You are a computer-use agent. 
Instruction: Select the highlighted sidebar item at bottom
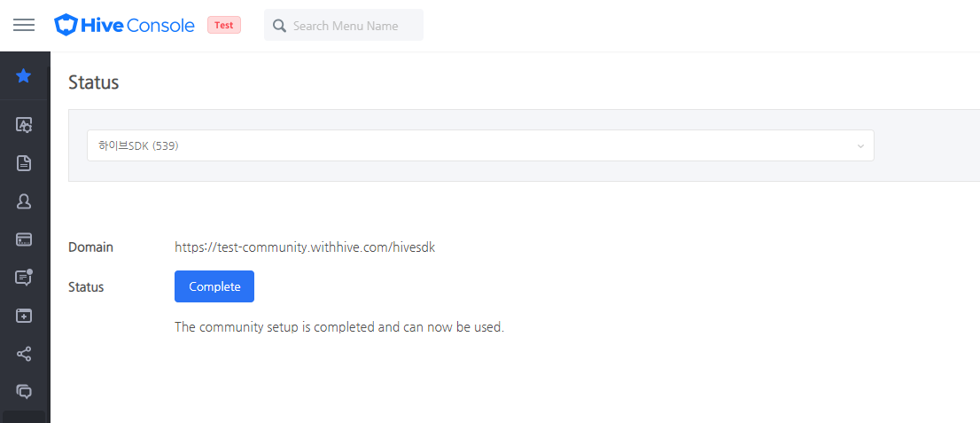24,417
